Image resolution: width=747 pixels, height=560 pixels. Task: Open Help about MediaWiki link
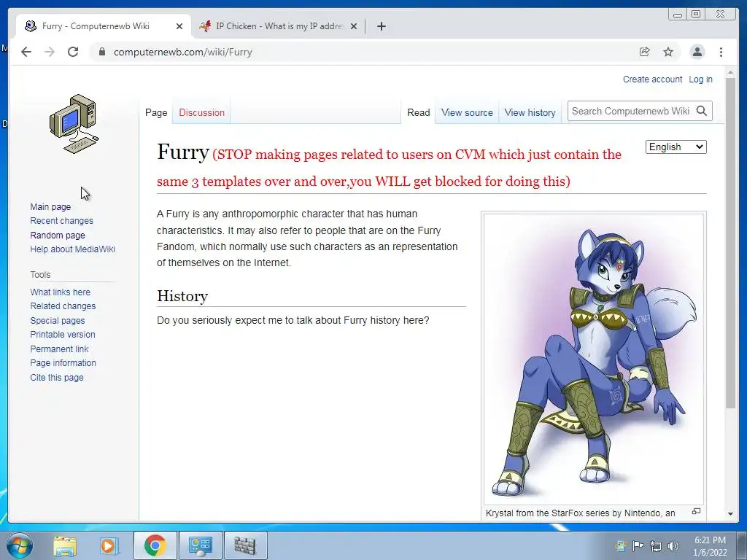[72, 249]
